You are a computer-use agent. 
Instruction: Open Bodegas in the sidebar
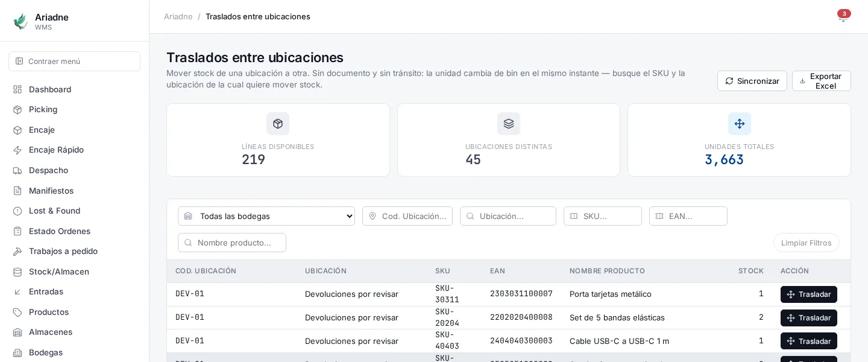75,352
